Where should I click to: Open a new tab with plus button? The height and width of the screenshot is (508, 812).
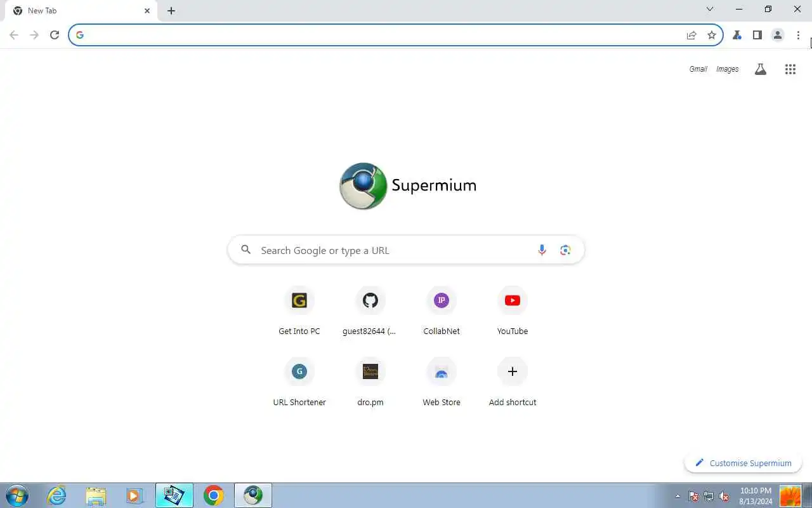click(171, 11)
